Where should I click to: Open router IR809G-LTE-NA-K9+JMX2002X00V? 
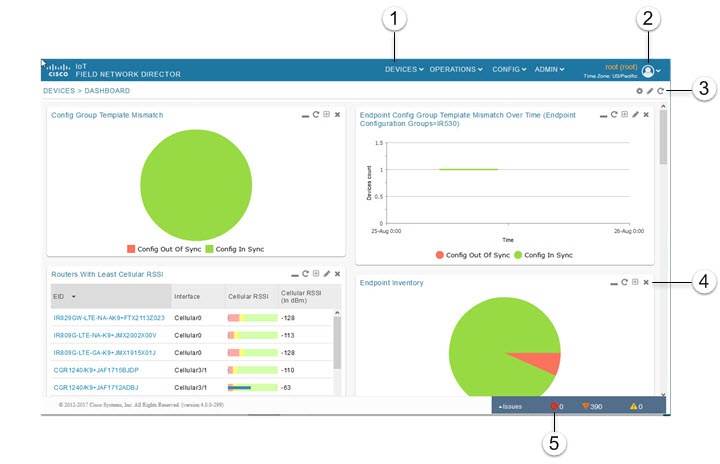tap(105, 335)
